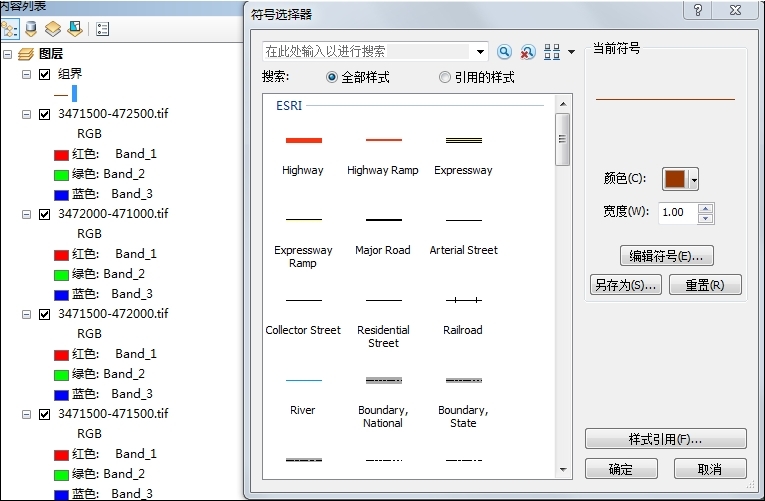This screenshot has width=765, height=501.
Task: Click the 编辑符号 button
Action: pyautogui.click(x=666, y=255)
